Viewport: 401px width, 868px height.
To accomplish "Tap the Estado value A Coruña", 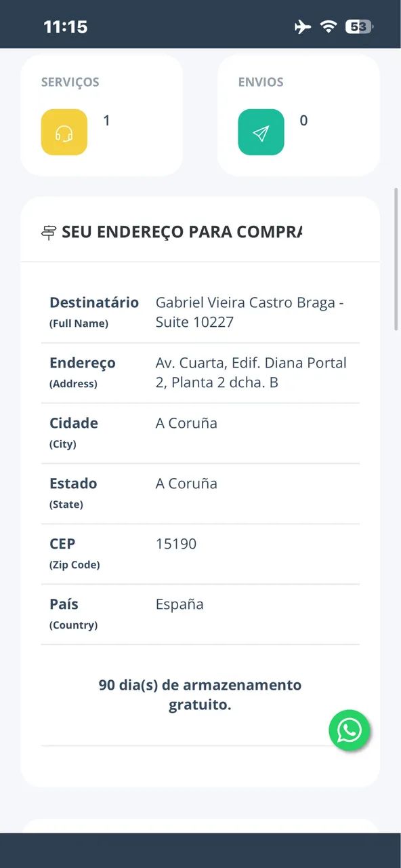I will [x=186, y=484].
